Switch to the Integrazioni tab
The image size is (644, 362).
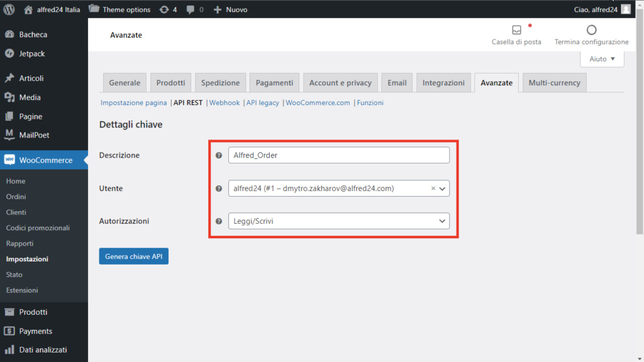[443, 83]
